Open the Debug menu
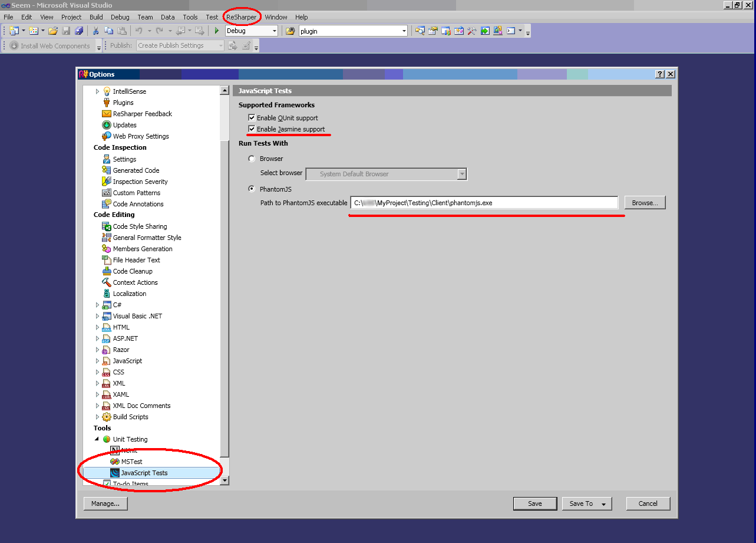The height and width of the screenshot is (543, 756). 120,17
